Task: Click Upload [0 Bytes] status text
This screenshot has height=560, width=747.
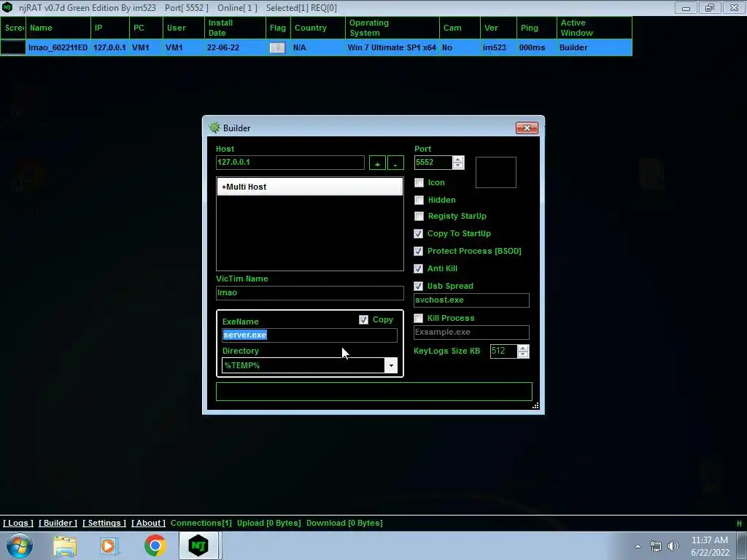Action: (x=269, y=523)
